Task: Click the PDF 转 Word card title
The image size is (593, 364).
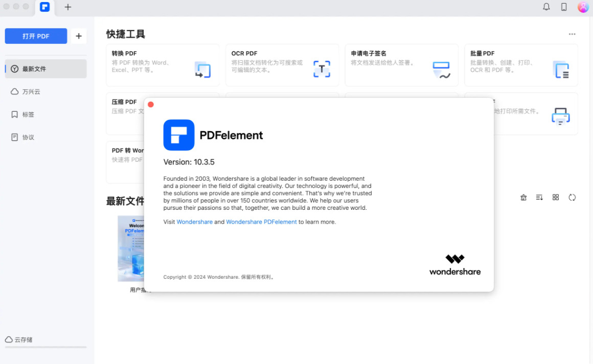Action: pyautogui.click(x=128, y=150)
